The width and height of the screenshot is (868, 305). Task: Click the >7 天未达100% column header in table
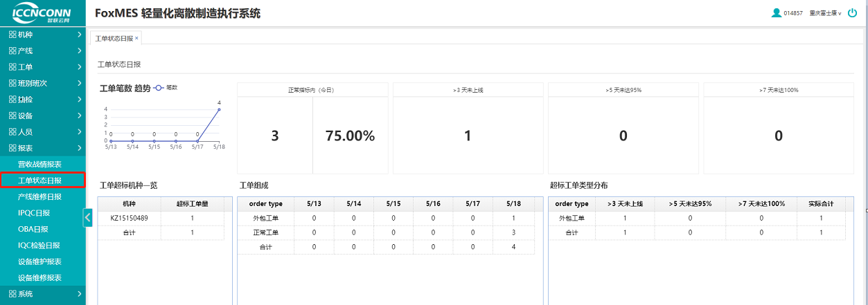coord(761,203)
